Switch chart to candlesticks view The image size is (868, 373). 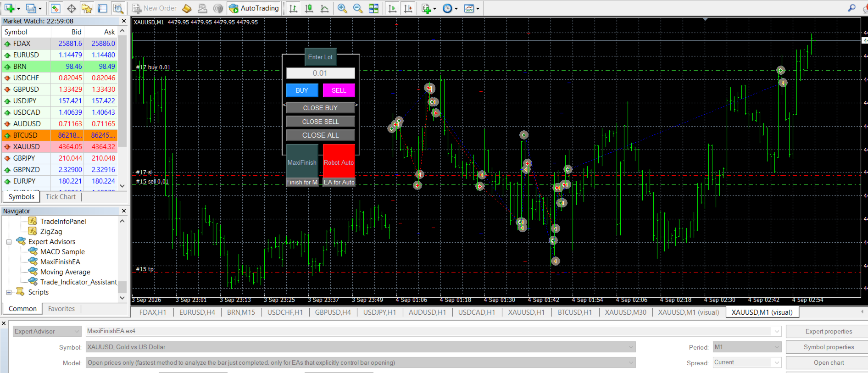309,8
